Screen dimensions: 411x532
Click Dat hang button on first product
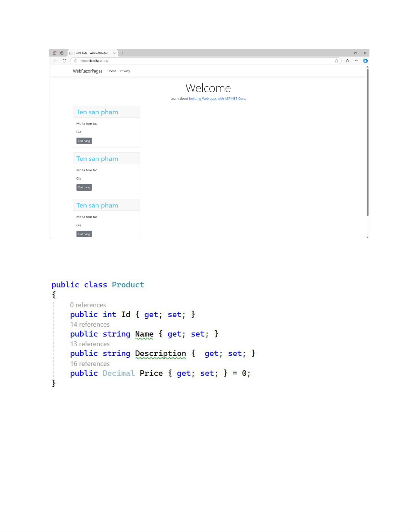[84, 141]
